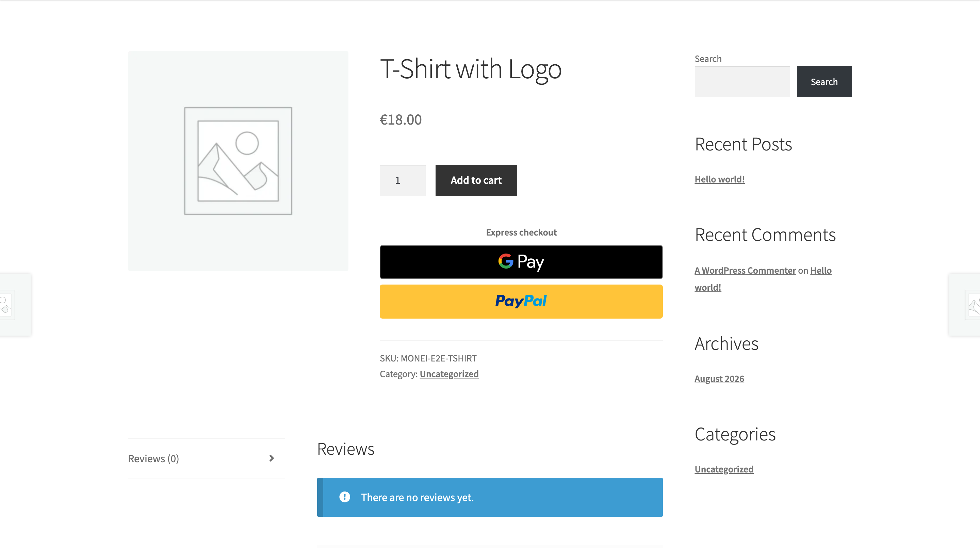The width and height of the screenshot is (980, 548).
Task: Click the Categories heading
Action: [x=735, y=434]
